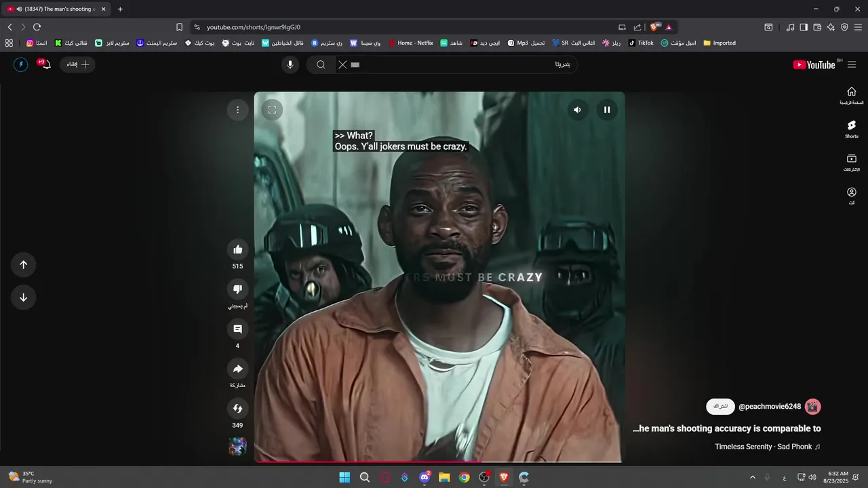The image size is (868, 488).
Task: Start voice search with microphone
Action: [x=290, y=64]
